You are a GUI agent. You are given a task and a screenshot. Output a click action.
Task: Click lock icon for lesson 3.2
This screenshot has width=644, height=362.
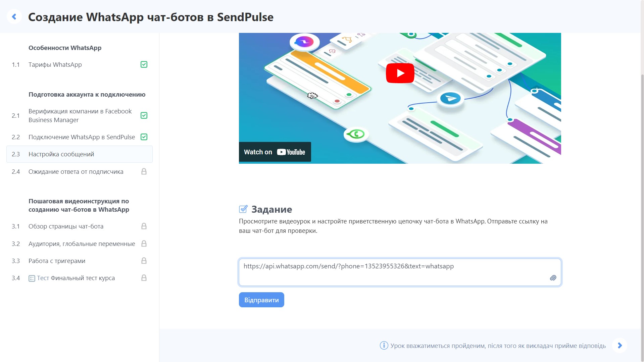[x=144, y=244]
